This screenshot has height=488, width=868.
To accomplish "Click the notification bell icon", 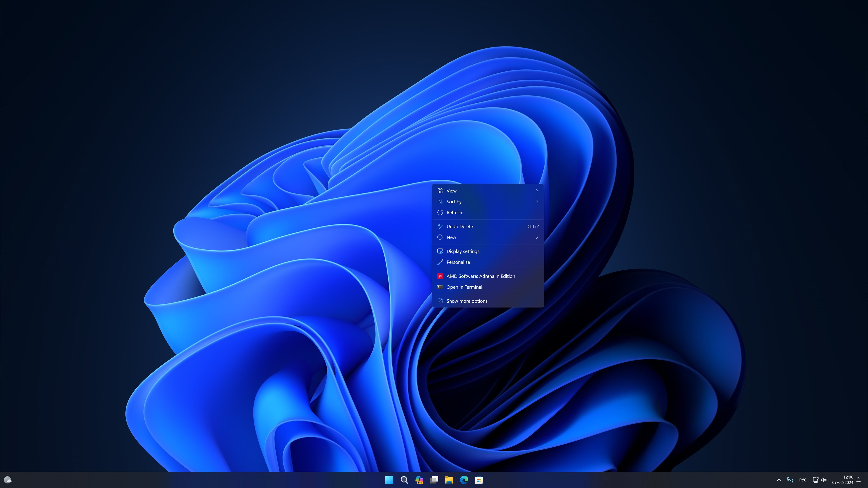I will 858,480.
